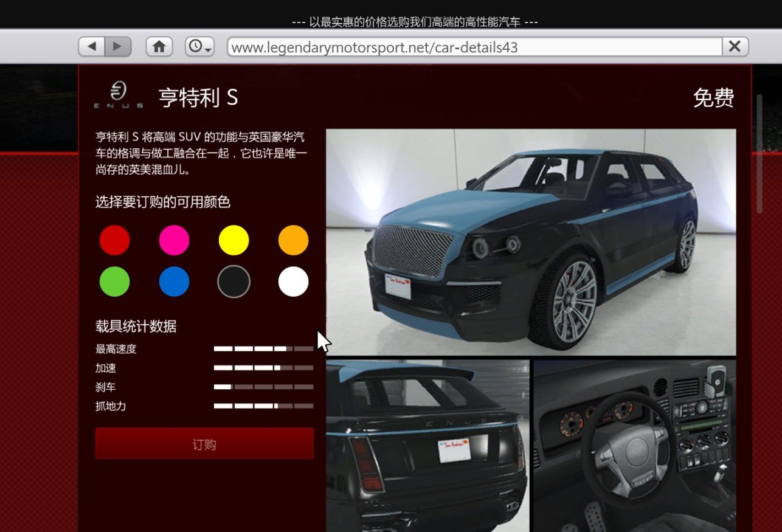
Task: Click the Enus brand logo
Action: tap(119, 96)
